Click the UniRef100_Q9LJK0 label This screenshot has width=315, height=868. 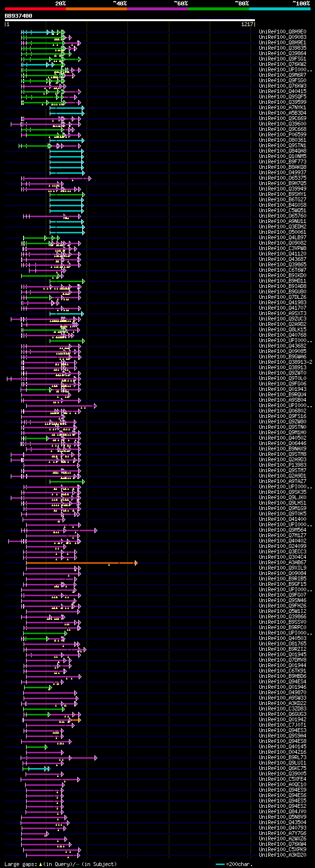pos(283,498)
